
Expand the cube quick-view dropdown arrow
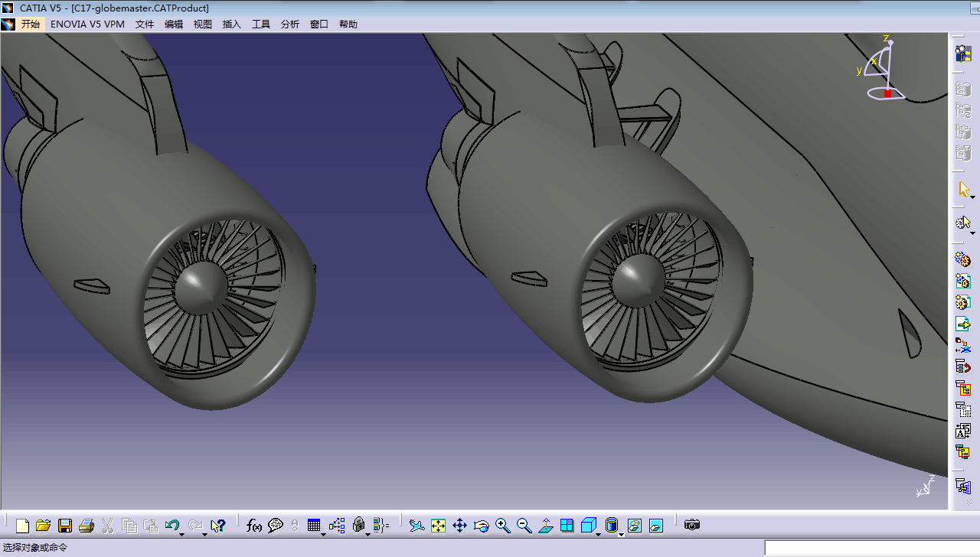click(598, 533)
